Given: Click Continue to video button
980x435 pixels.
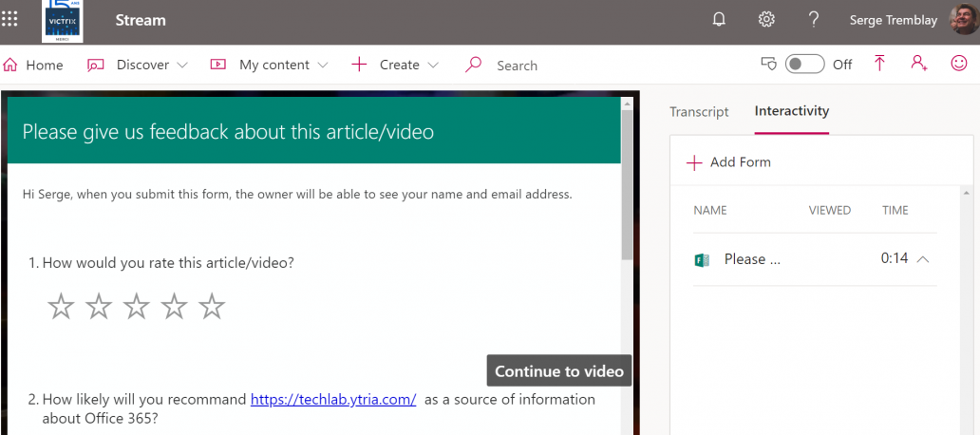Looking at the screenshot, I should 559,371.
